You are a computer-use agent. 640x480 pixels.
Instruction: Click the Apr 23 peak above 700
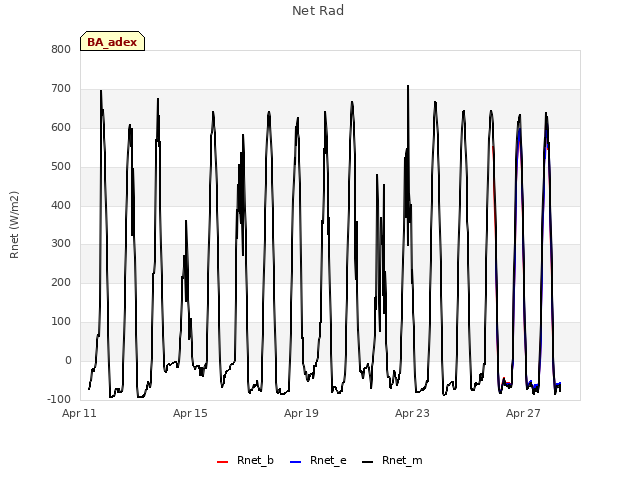(x=408, y=87)
